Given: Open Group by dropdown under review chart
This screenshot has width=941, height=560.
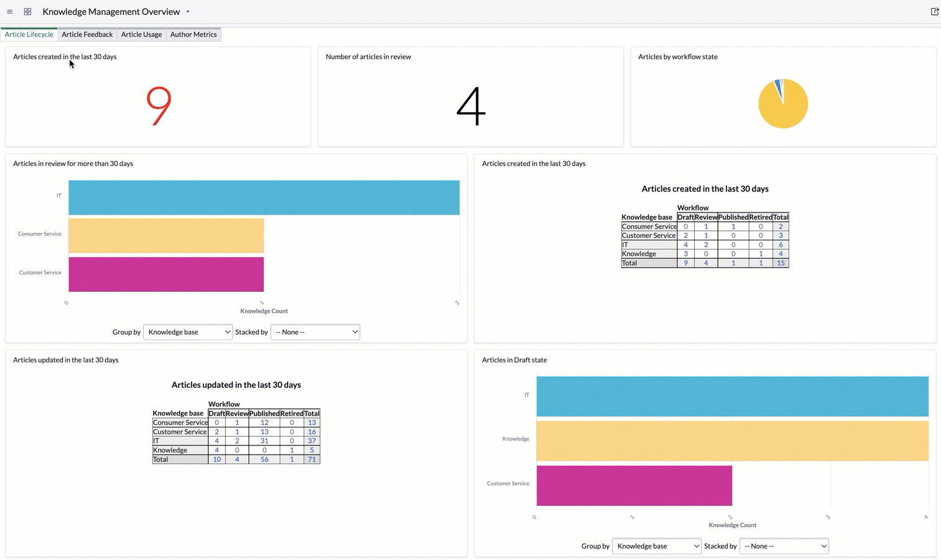Looking at the screenshot, I should click(188, 332).
